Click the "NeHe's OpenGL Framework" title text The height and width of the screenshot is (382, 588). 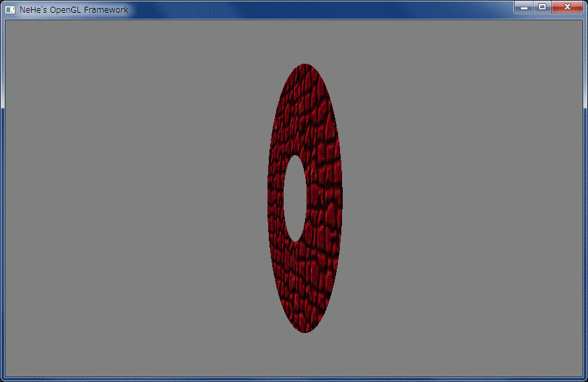click(x=74, y=10)
